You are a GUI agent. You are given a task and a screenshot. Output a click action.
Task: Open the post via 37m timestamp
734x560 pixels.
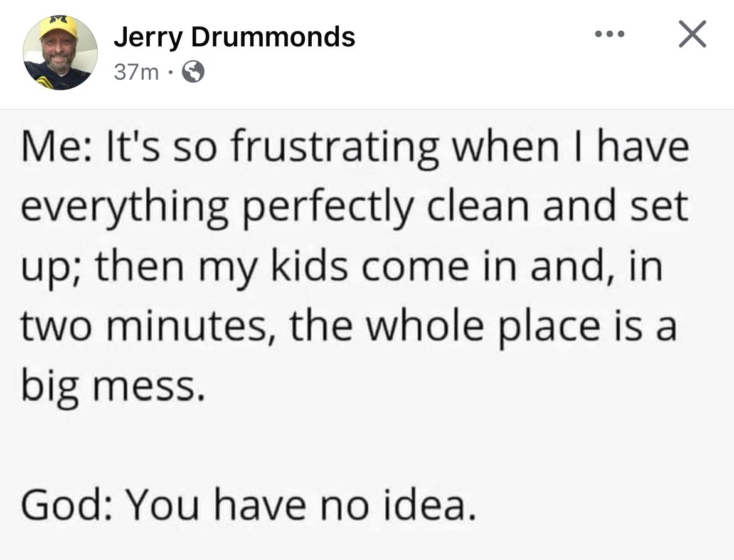pyautogui.click(x=136, y=72)
